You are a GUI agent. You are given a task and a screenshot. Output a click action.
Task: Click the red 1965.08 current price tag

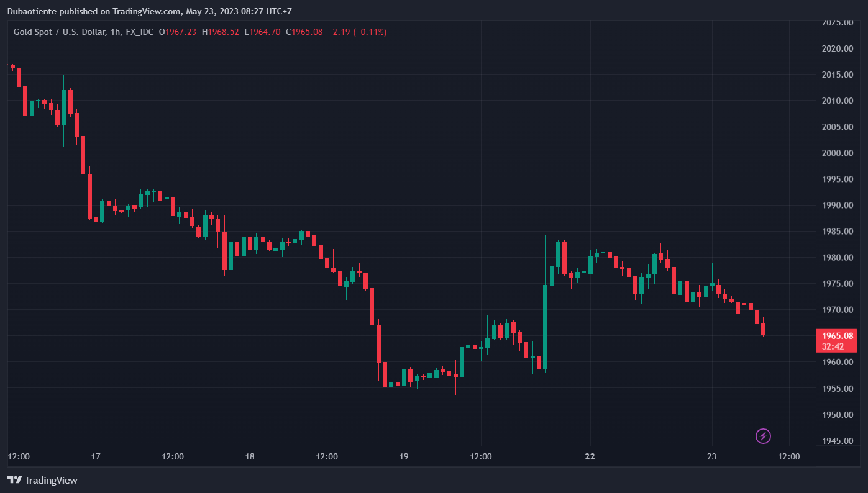coord(836,336)
